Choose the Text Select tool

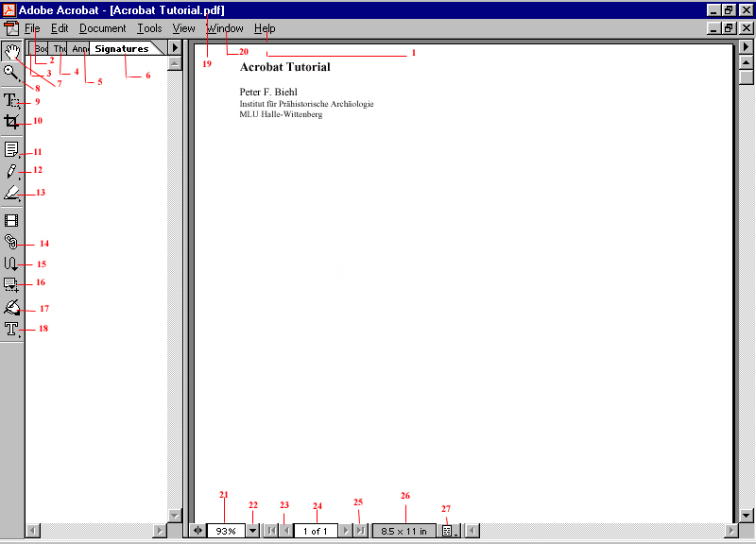coord(11,101)
